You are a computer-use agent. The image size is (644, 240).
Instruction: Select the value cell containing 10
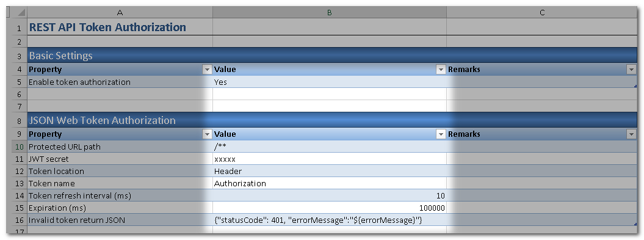(330, 195)
